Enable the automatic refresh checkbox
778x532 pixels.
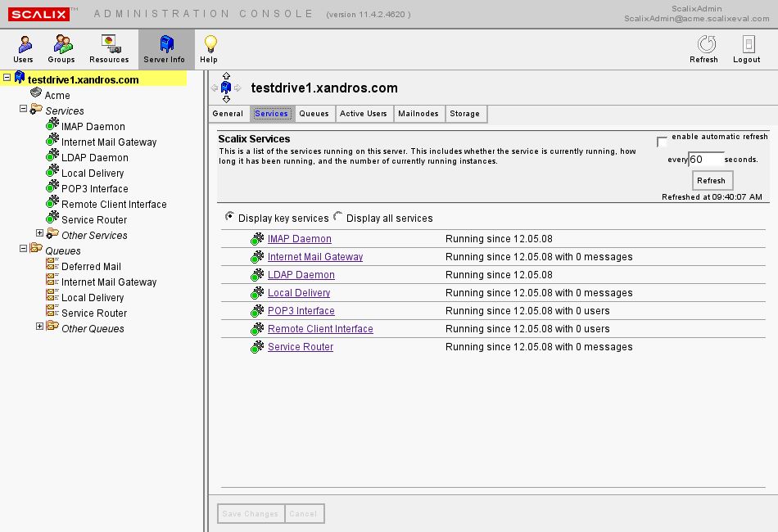tap(662, 142)
